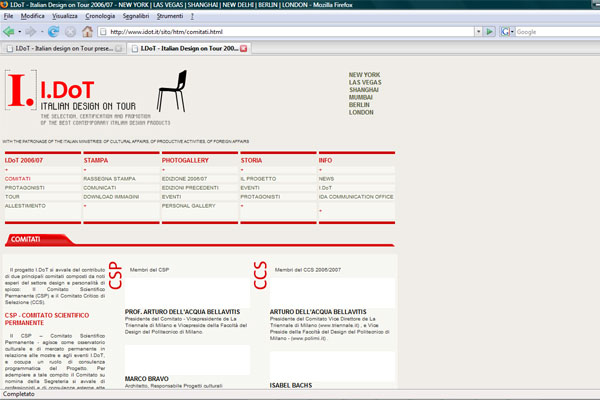The height and width of the screenshot is (400, 600).
Task: Open the ALLESTIMENTO link
Action: (25, 206)
